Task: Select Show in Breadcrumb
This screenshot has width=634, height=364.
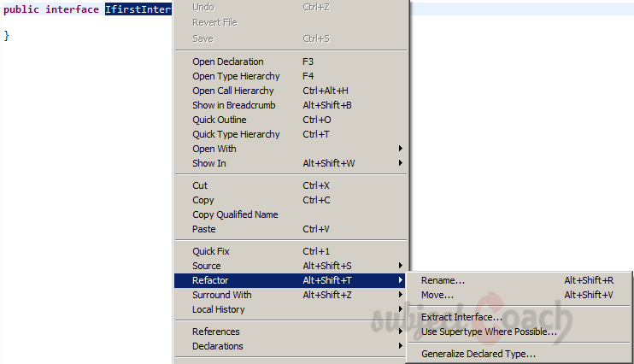Action: pyautogui.click(x=291, y=105)
